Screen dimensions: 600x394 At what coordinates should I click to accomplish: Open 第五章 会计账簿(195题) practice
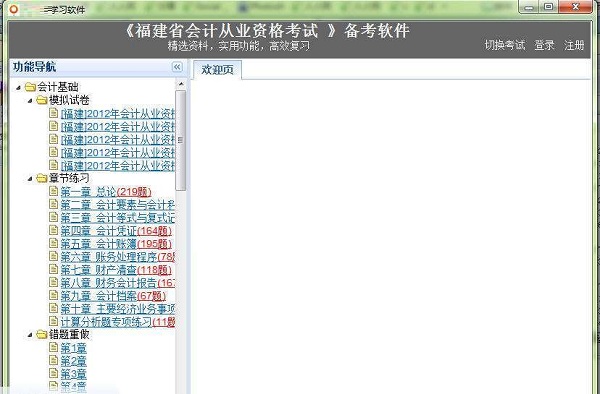coord(116,244)
